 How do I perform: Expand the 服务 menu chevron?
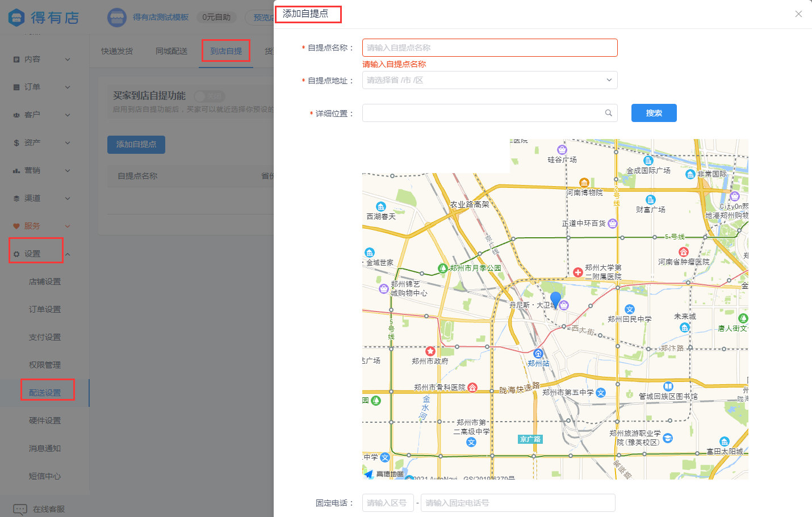[68, 226]
